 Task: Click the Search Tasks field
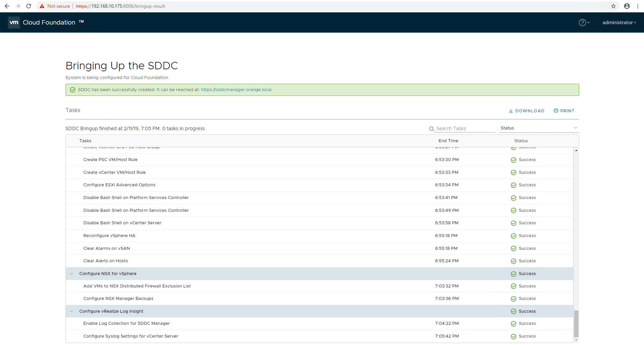[465, 128]
